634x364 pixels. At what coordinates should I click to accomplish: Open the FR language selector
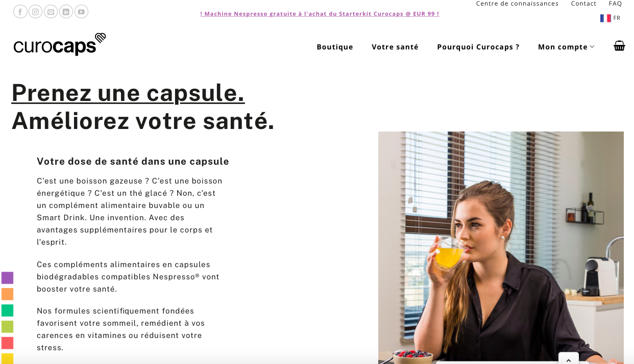coord(611,18)
